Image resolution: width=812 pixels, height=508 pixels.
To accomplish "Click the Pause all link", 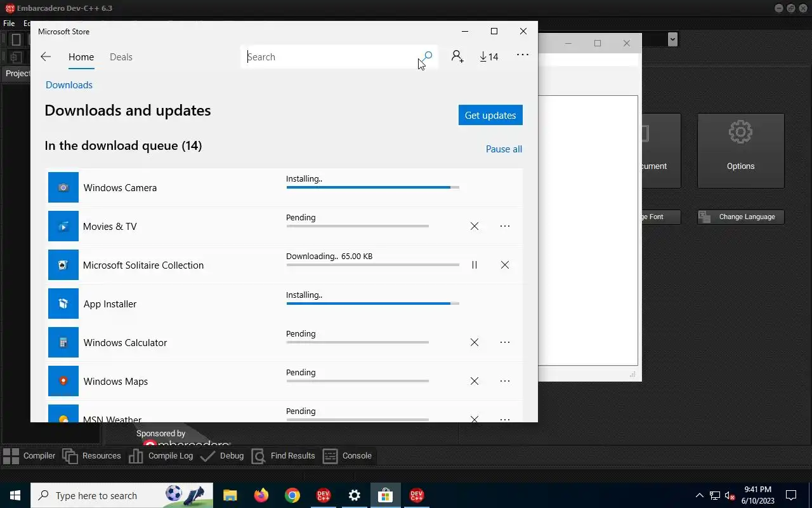I will click(x=504, y=149).
